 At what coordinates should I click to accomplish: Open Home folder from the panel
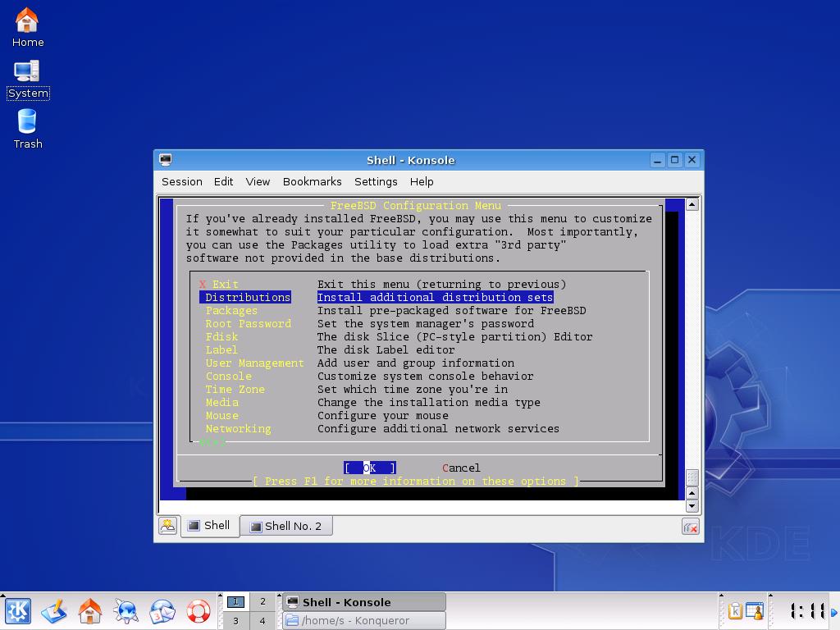pos(90,610)
